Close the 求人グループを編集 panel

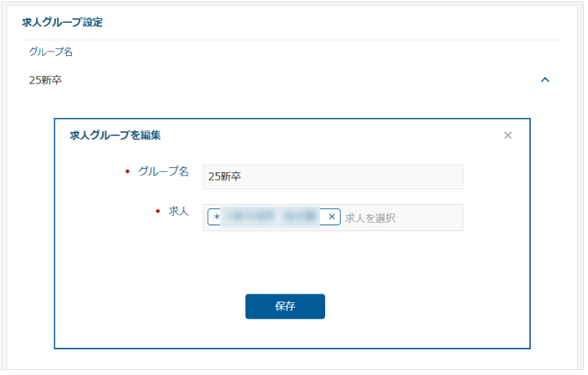[508, 135]
